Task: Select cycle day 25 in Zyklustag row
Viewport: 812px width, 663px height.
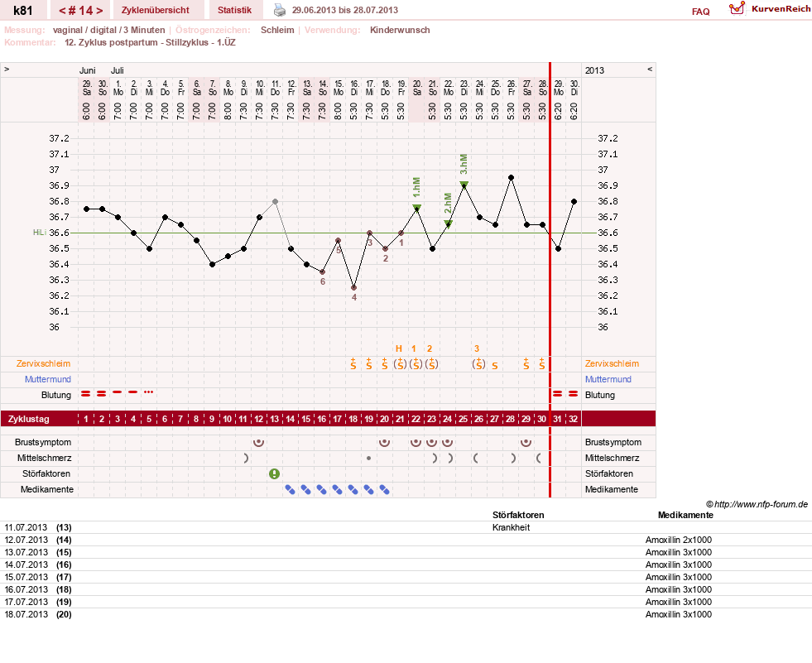Action: point(464,419)
